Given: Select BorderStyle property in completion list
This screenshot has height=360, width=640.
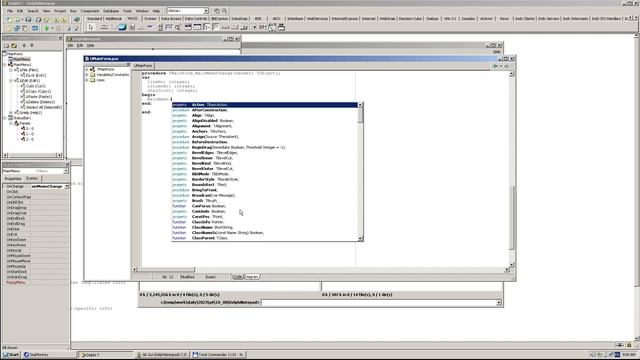Looking at the screenshot, I should coord(264,180).
